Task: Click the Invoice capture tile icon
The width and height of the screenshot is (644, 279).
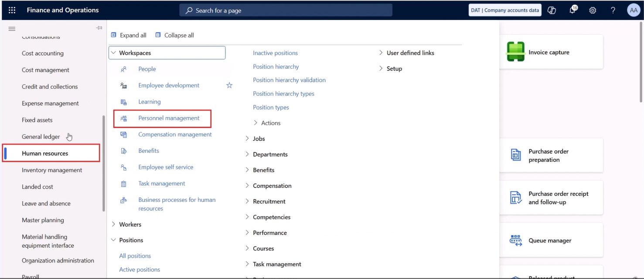Action: tap(515, 52)
